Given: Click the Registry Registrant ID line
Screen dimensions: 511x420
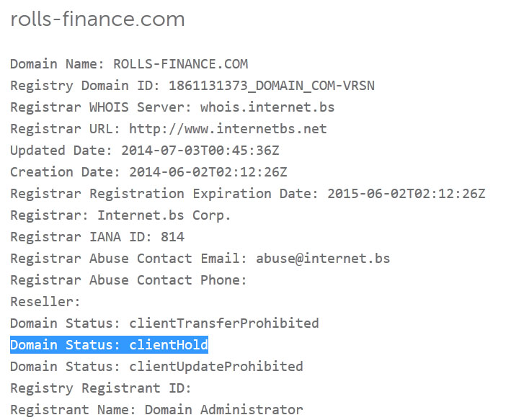Looking at the screenshot, I should click(x=100, y=388).
